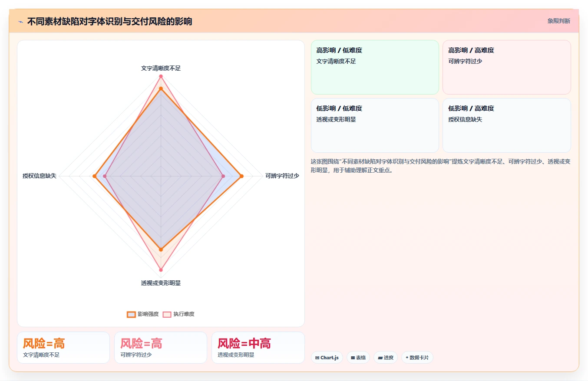Image resolution: width=588 pixels, height=381 pixels.
Task: Click the 授权信息缺失 radar axis label
Action: tap(40, 176)
